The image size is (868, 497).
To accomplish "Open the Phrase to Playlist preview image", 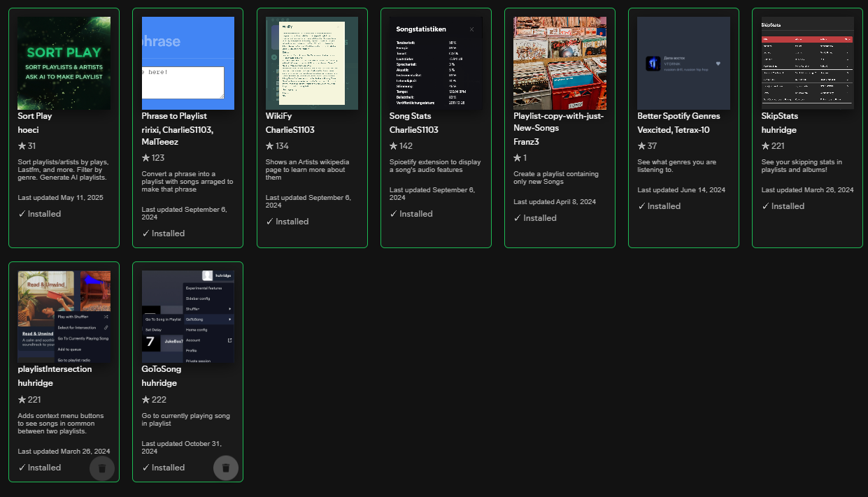I will coord(188,63).
